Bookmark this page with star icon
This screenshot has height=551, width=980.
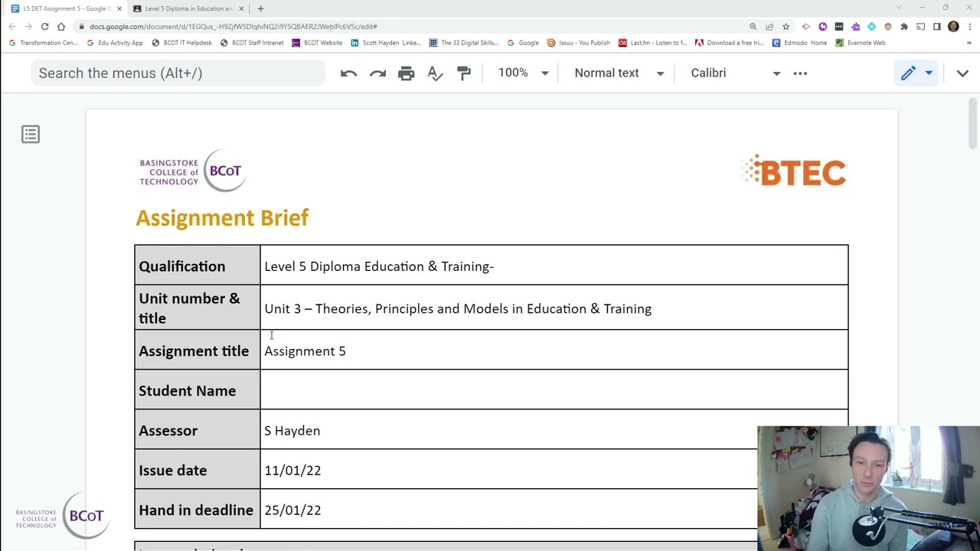pyautogui.click(x=786, y=26)
